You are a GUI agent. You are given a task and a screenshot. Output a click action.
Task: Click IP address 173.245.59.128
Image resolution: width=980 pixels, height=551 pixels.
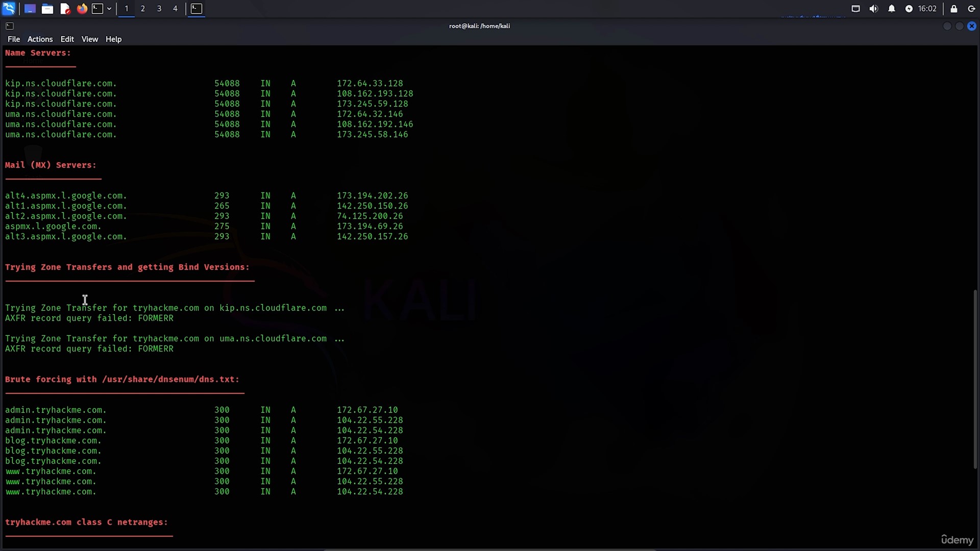(373, 104)
